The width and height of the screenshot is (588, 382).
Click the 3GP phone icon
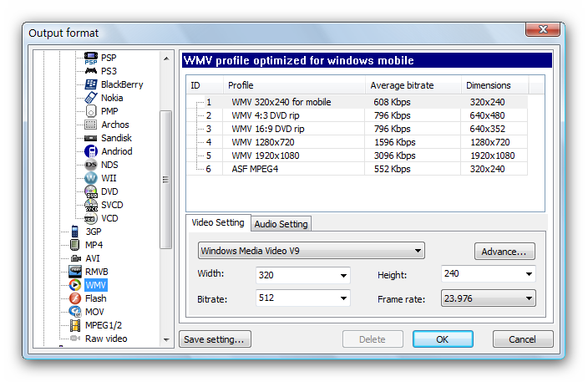point(75,232)
